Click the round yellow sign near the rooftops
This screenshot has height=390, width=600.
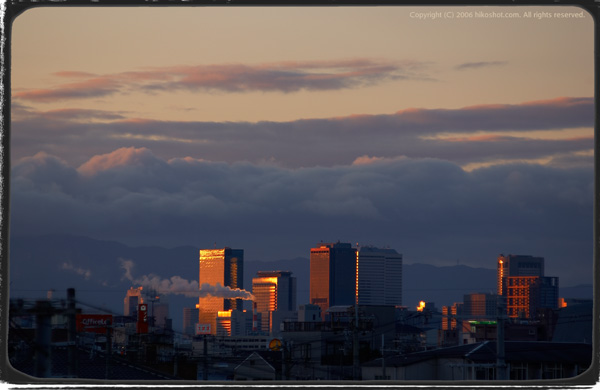(x=275, y=344)
